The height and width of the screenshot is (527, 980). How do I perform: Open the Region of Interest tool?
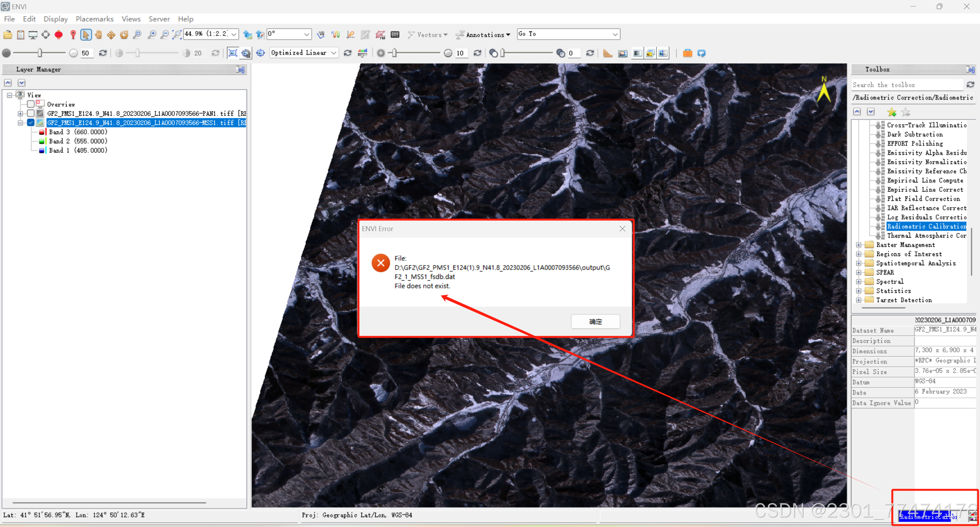pyautogui.click(x=380, y=35)
